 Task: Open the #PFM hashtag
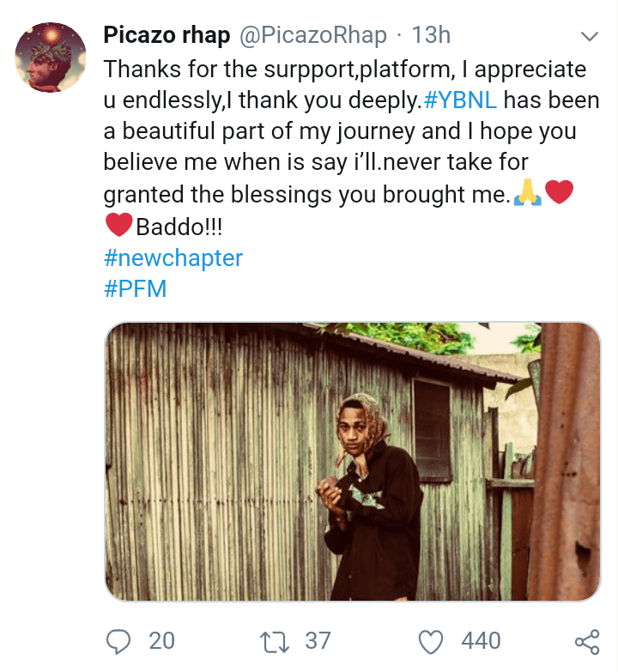click(135, 288)
